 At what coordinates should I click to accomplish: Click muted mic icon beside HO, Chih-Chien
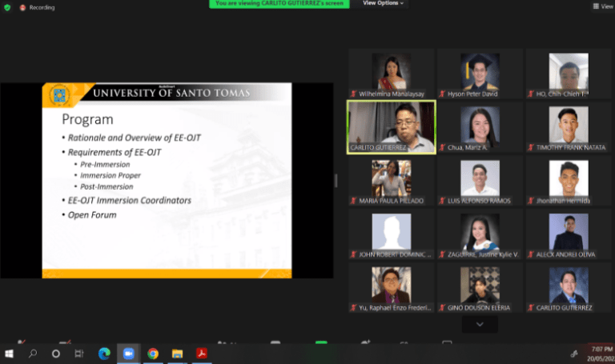(531, 94)
